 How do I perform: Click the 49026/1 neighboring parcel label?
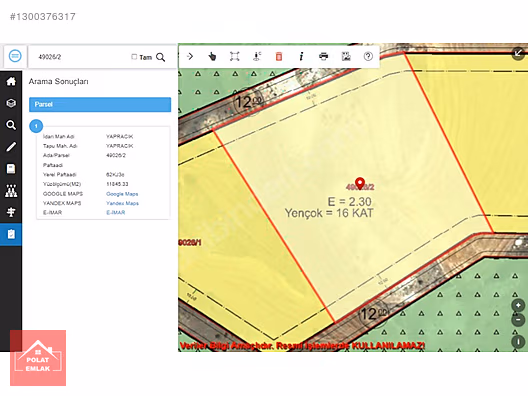point(190,242)
